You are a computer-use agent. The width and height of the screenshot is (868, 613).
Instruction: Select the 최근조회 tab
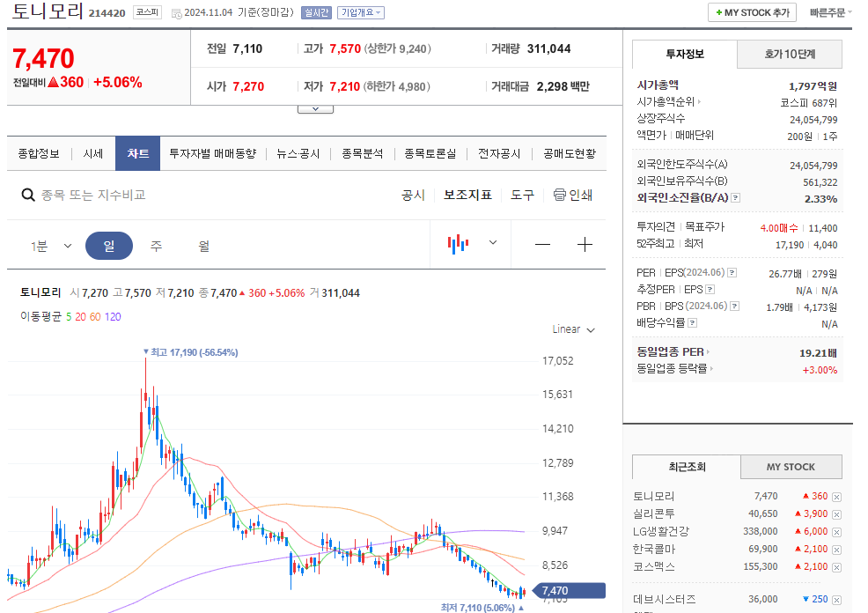(687, 467)
